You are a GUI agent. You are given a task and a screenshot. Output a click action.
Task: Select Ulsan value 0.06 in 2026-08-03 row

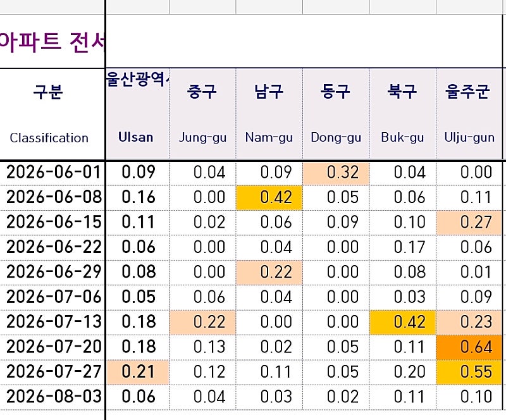pyautogui.click(x=137, y=397)
